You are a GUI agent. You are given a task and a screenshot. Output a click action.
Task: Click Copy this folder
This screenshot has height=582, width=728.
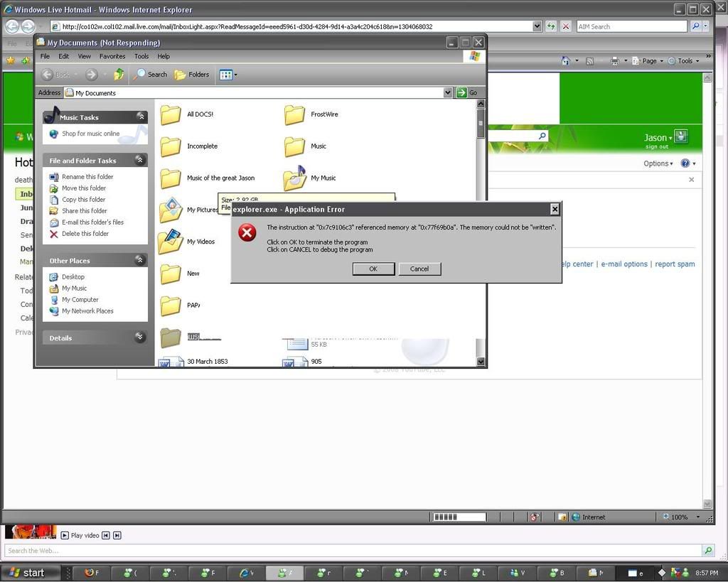84,200
